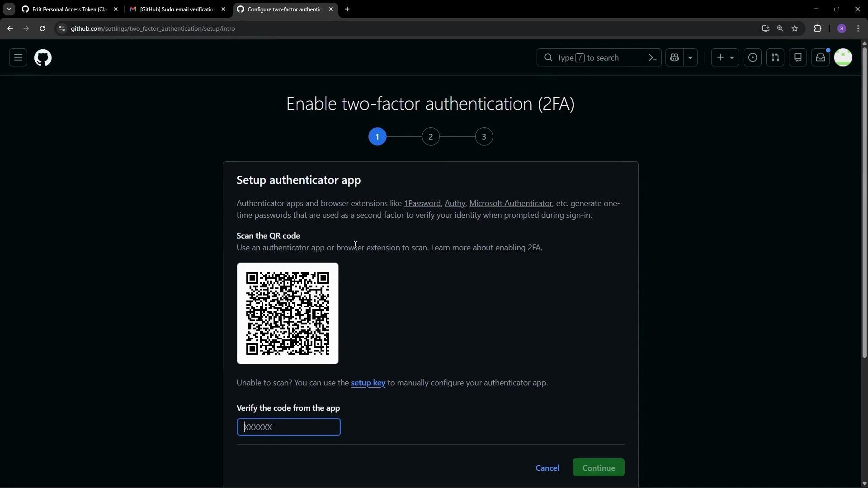Minimize the browser window
Screen dimensions: 868x488
tap(816, 9)
